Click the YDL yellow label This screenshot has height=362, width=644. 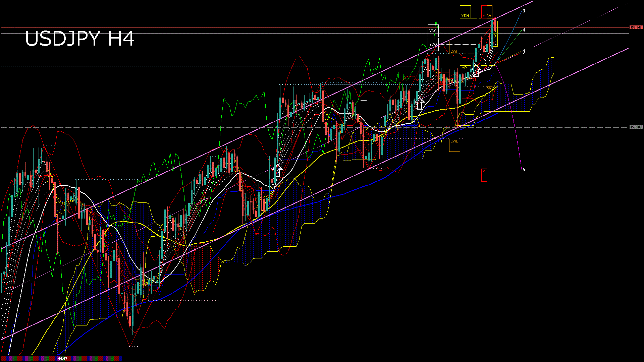pos(465,68)
